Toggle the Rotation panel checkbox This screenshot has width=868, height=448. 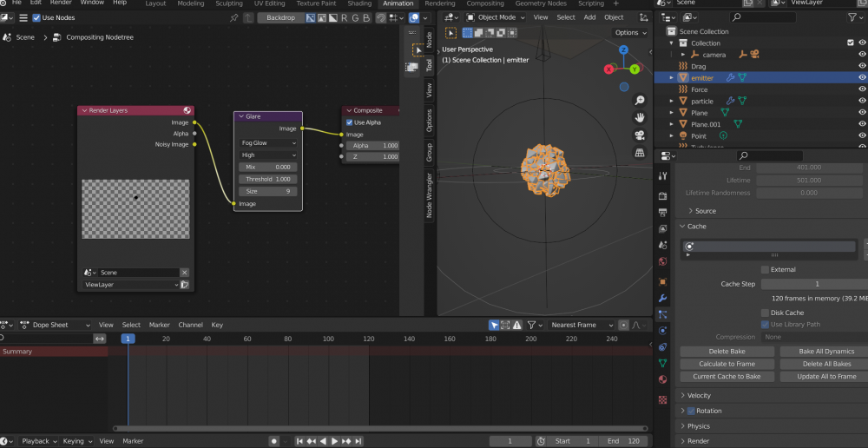691,411
